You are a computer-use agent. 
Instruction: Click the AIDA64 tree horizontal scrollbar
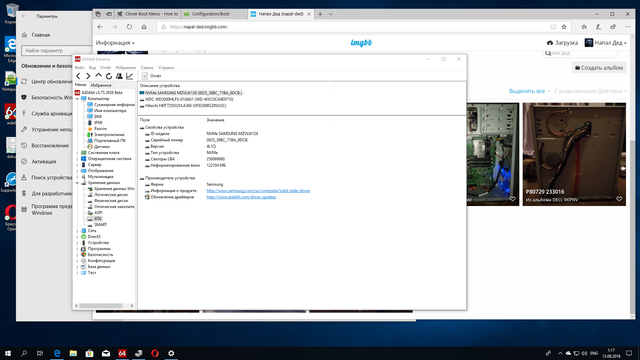click(x=104, y=305)
